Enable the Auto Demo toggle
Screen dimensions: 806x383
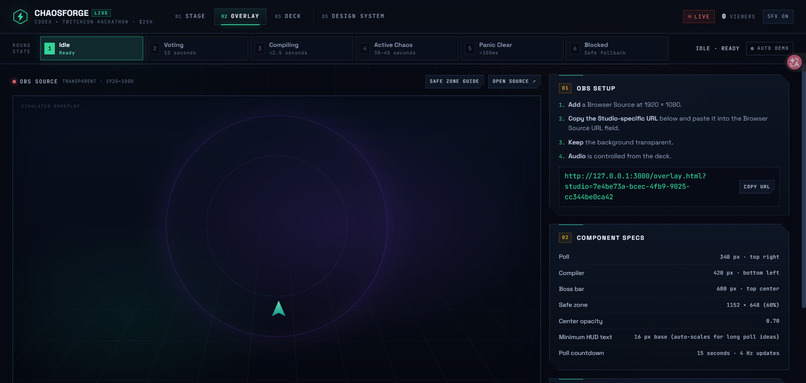pos(770,48)
